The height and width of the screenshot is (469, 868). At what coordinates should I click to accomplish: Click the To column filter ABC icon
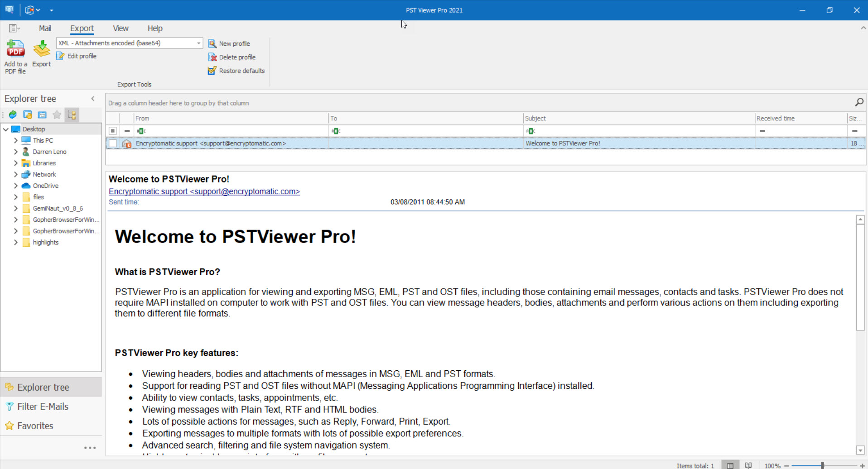(336, 131)
